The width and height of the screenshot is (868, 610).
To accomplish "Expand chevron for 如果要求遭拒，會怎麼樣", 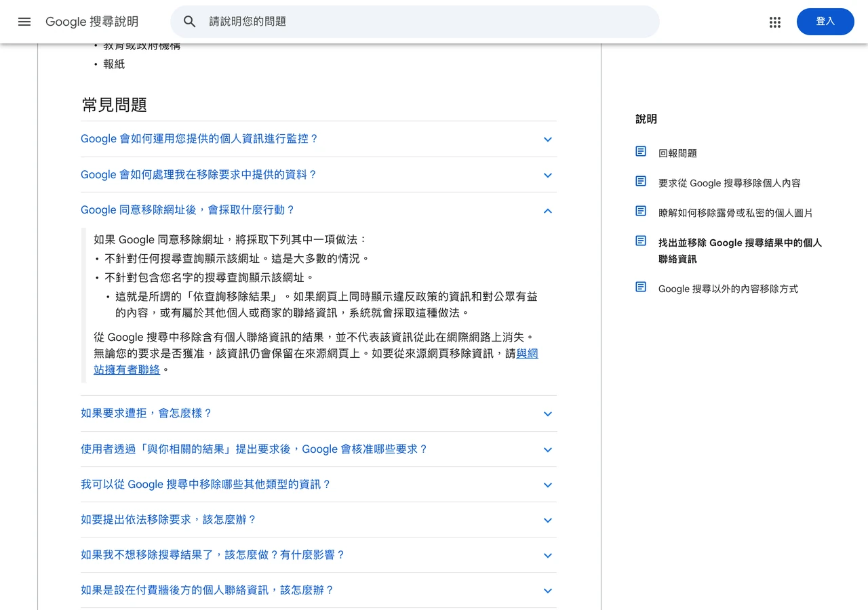I will point(548,414).
